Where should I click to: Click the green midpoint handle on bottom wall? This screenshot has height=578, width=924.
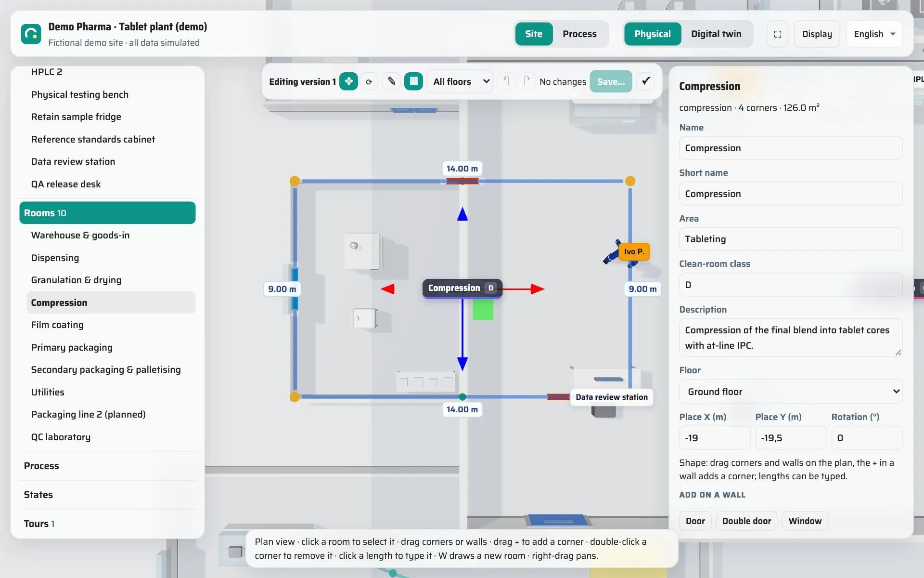click(462, 397)
